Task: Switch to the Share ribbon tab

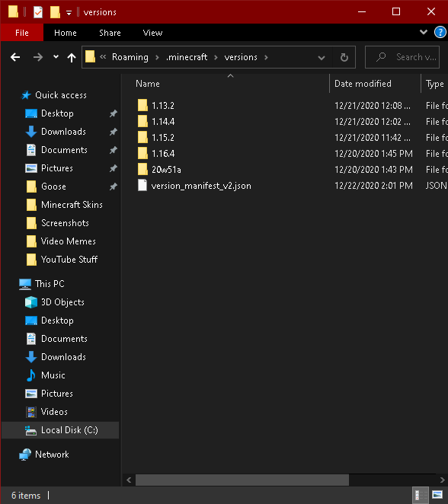Action: 110,33
